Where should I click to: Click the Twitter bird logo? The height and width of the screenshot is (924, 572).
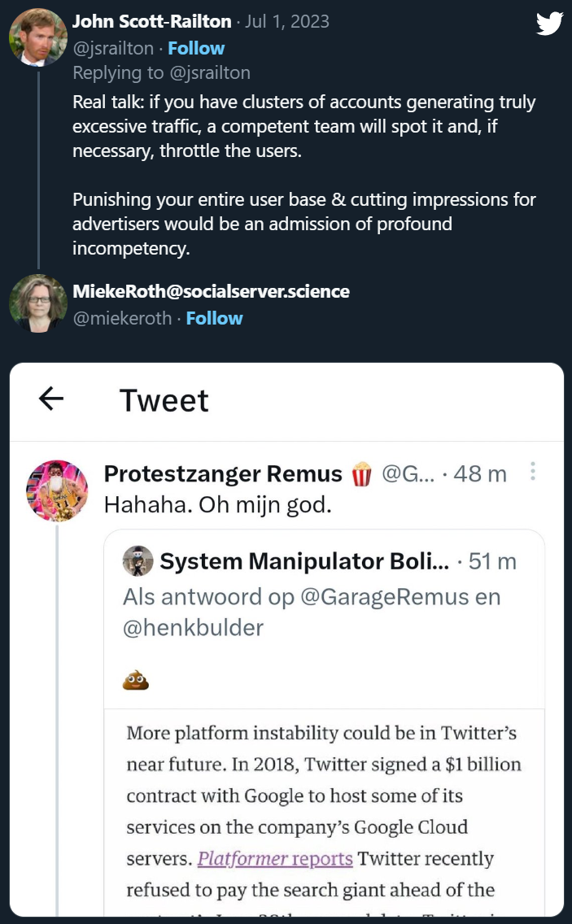click(550, 24)
